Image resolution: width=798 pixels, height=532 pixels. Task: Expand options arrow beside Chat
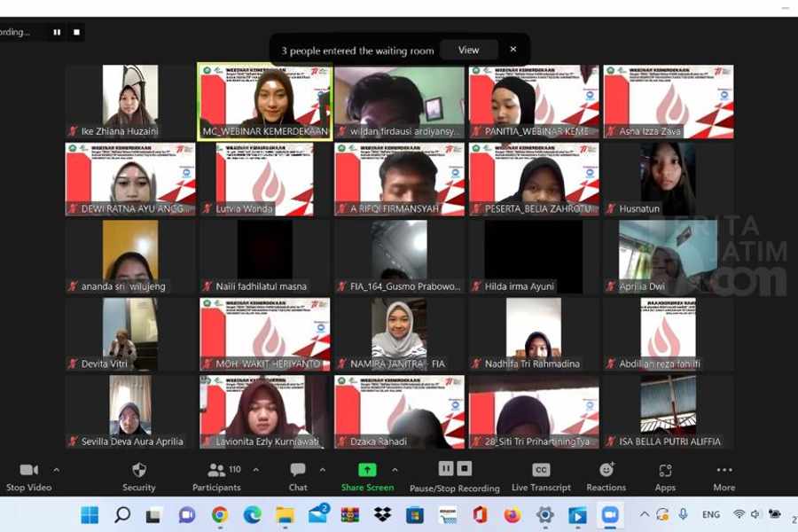(323, 470)
